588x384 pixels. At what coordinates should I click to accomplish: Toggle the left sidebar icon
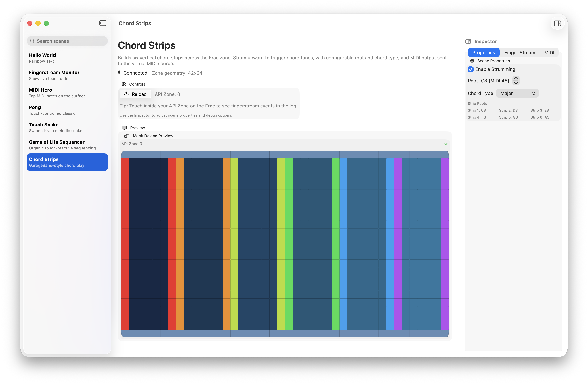103,23
